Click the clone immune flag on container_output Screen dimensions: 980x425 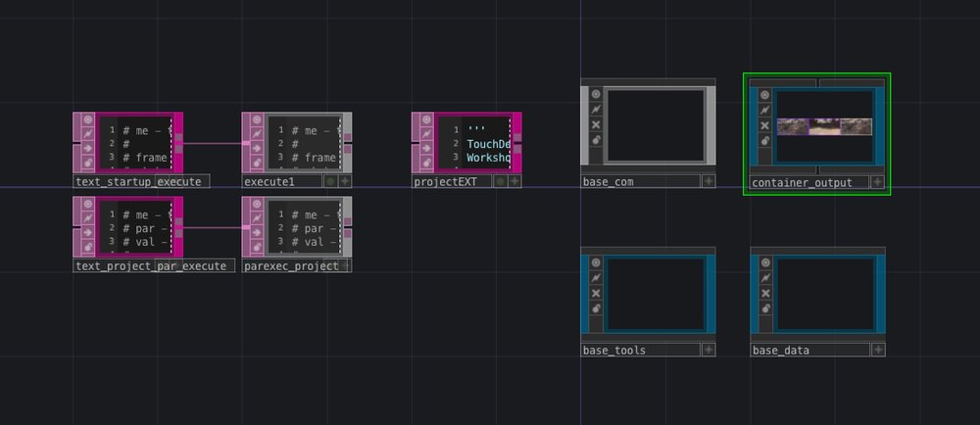coord(765,110)
